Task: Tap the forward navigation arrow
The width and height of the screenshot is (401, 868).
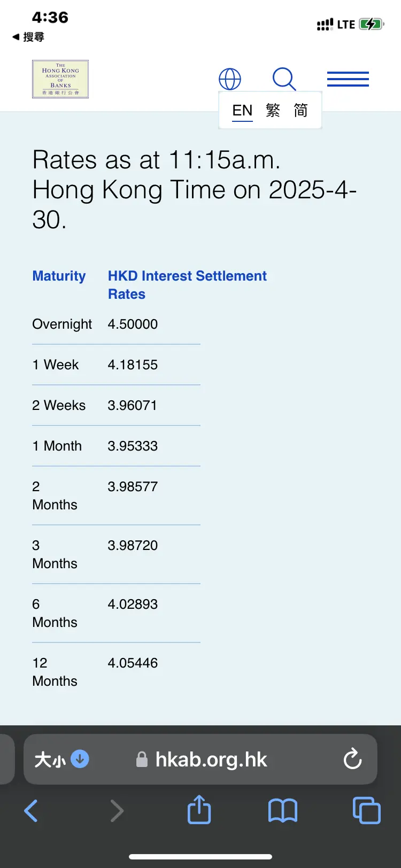Action: [x=117, y=811]
